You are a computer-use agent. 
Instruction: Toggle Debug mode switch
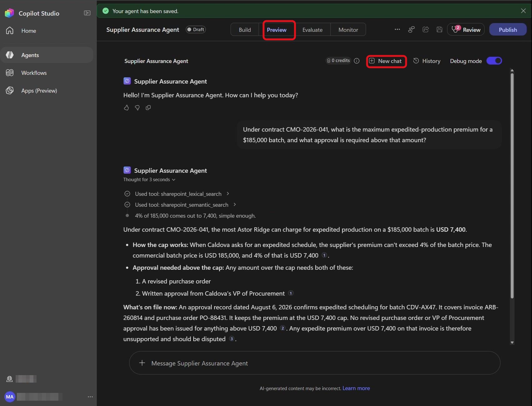point(494,61)
